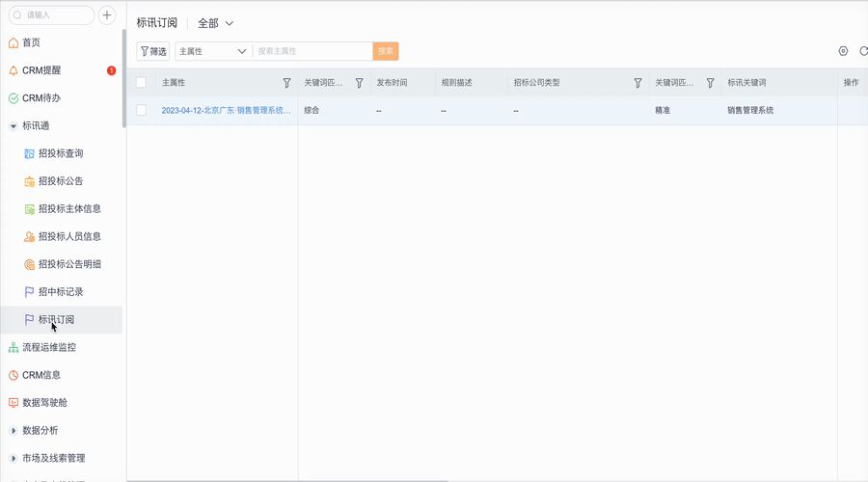Check the 2023-04-12 row checkbox

pyautogui.click(x=141, y=110)
